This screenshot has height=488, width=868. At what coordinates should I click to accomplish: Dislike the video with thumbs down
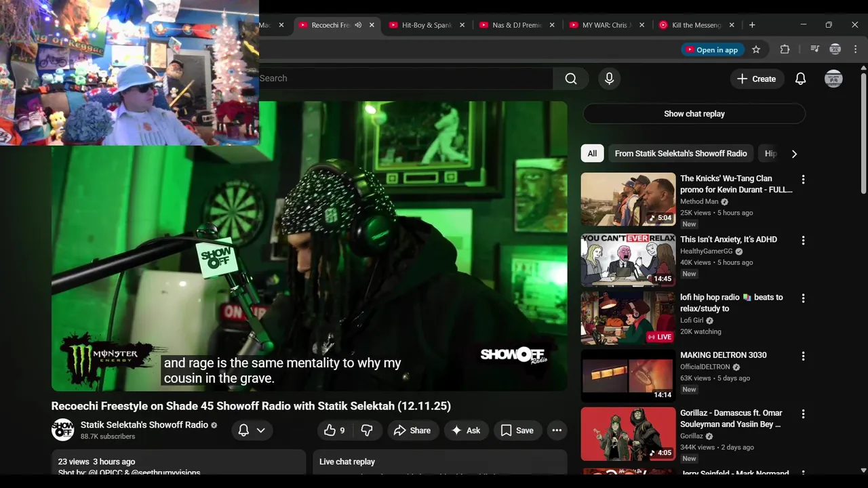click(x=367, y=430)
